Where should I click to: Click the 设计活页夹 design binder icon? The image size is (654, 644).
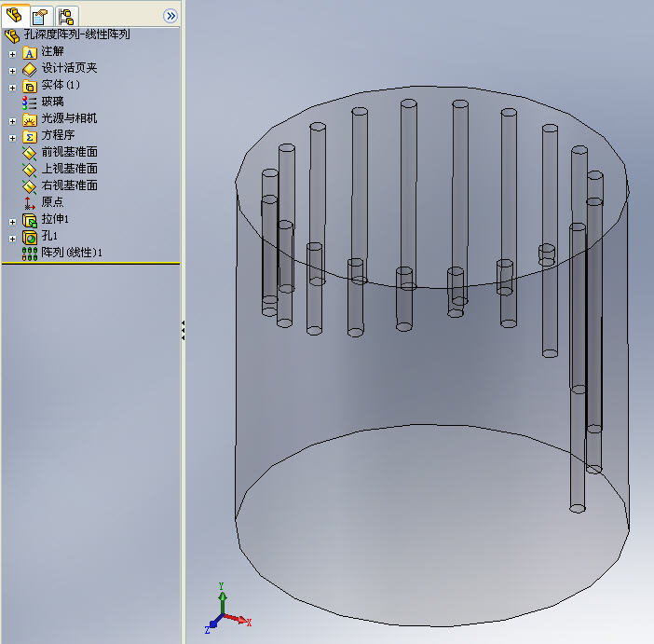(29, 70)
